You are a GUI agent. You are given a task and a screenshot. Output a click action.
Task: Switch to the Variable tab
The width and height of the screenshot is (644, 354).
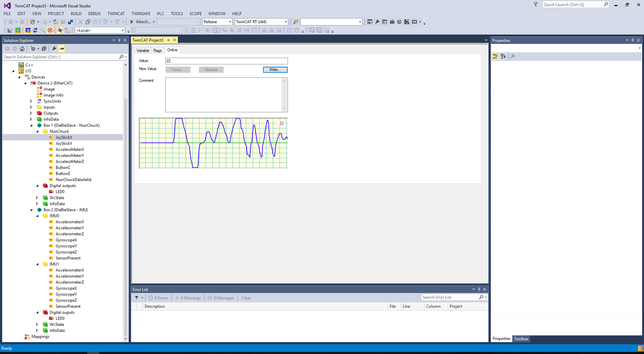click(143, 51)
